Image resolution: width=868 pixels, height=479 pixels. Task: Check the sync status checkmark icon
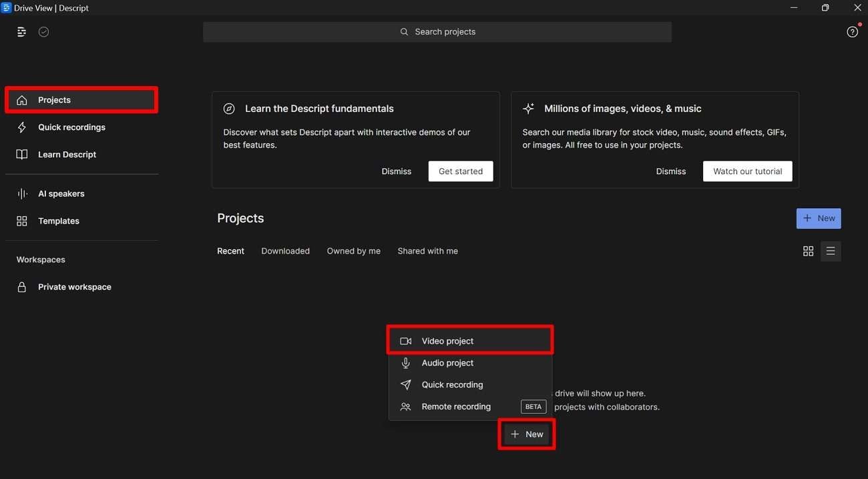coord(44,32)
